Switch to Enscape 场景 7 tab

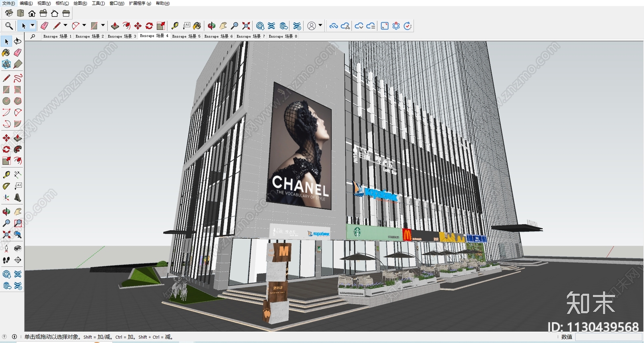pos(250,36)
